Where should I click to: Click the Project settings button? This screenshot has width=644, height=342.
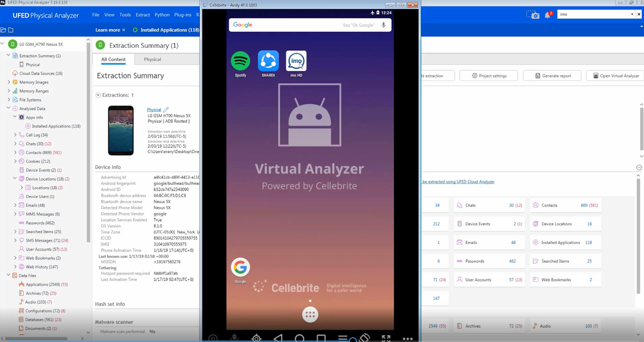click(x=488, y=76)
